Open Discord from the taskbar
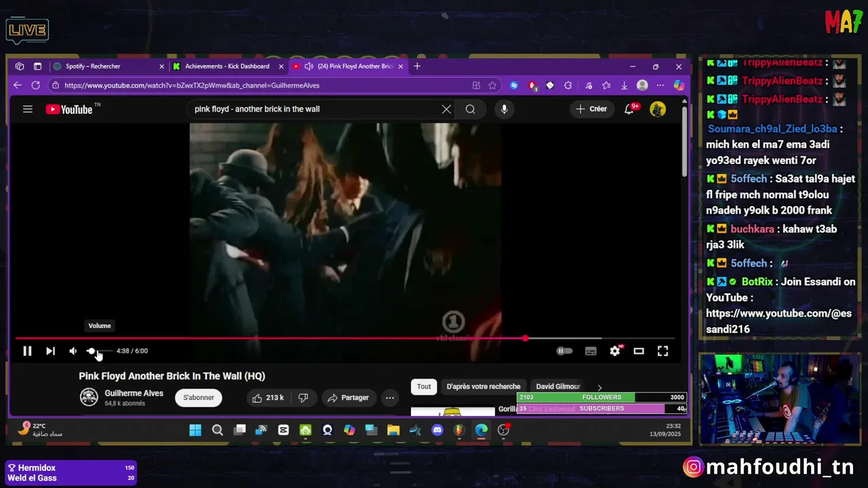 click(x=437, y=430)
